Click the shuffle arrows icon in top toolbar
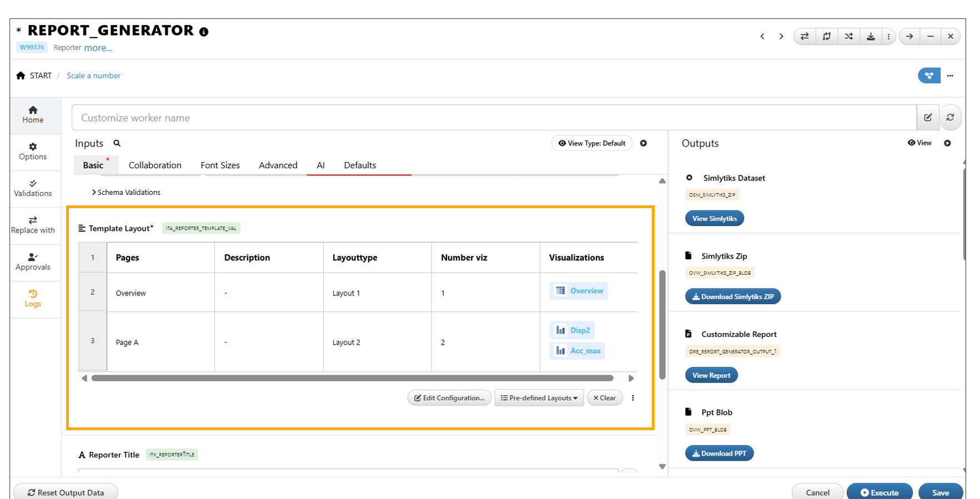Viewport: 980px width, 499px height. click(848, 37)
